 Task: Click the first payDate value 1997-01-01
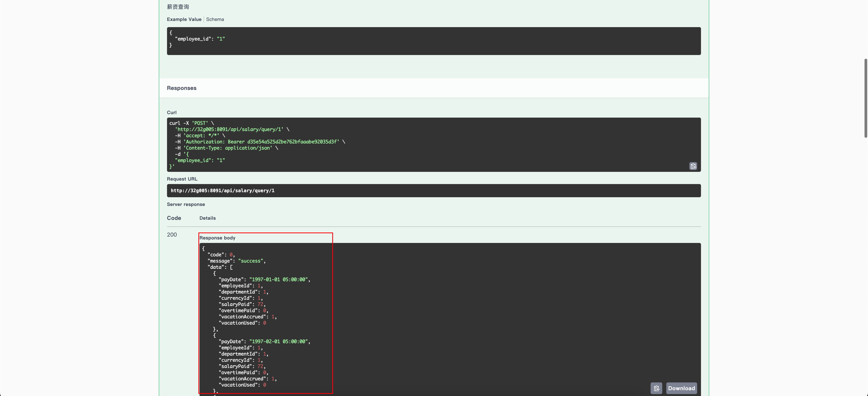(x=278, y=279)
